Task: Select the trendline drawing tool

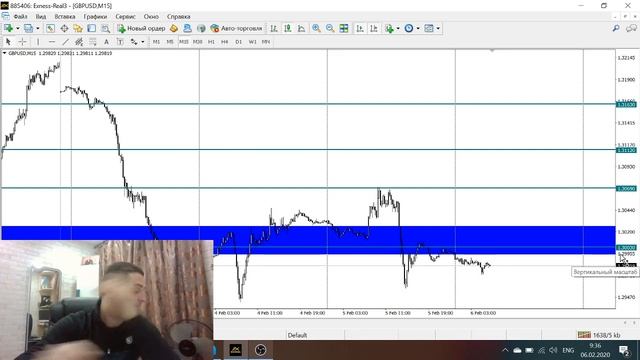Action: (x=65, y=42)
